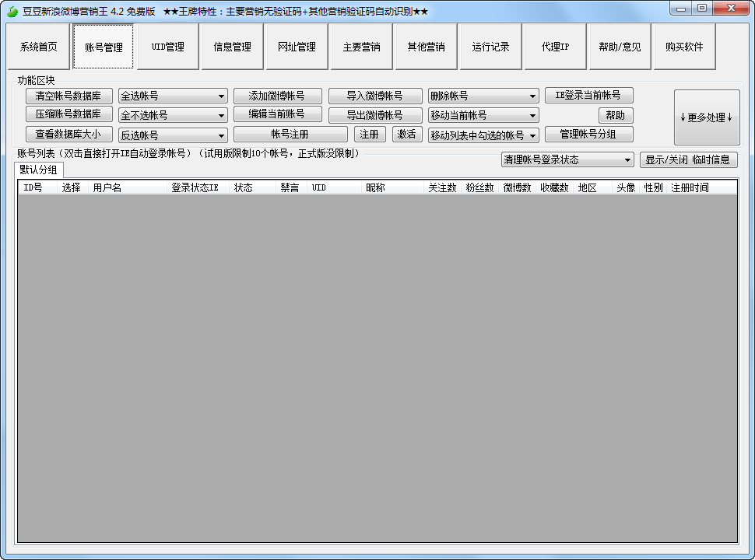
Task: Click the 激活 button
Action: coord(407,134)
